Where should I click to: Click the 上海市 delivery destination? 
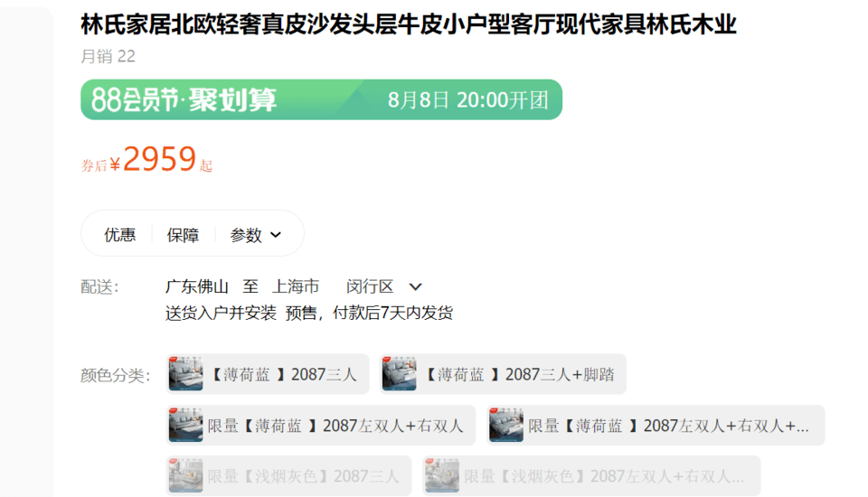[296, 286]
